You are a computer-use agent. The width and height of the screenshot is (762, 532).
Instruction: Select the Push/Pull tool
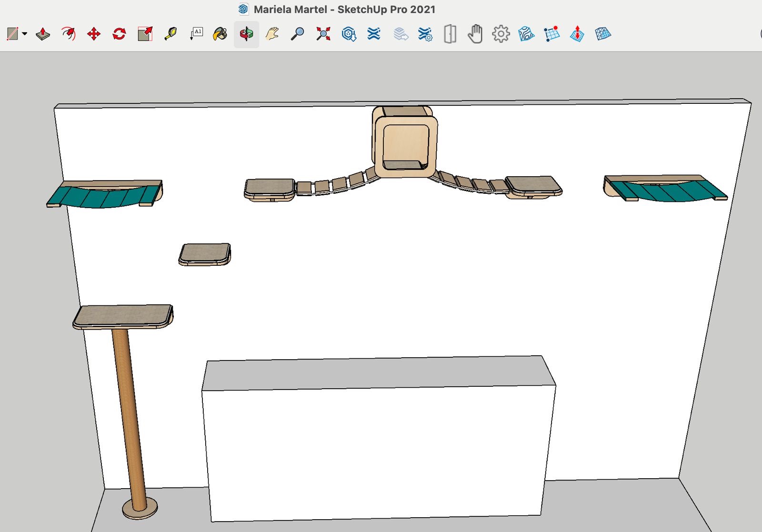tap(43, 34)
